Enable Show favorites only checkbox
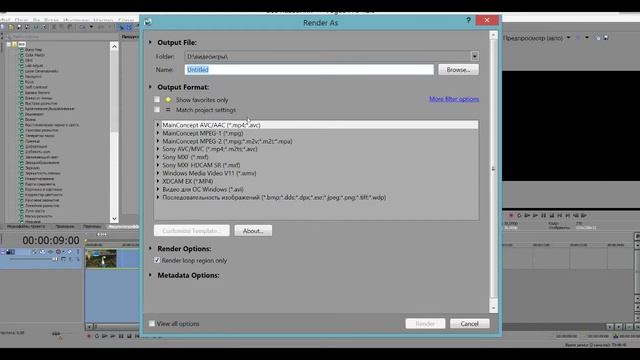This screenshot has height=360, width=640. [157, 99]
